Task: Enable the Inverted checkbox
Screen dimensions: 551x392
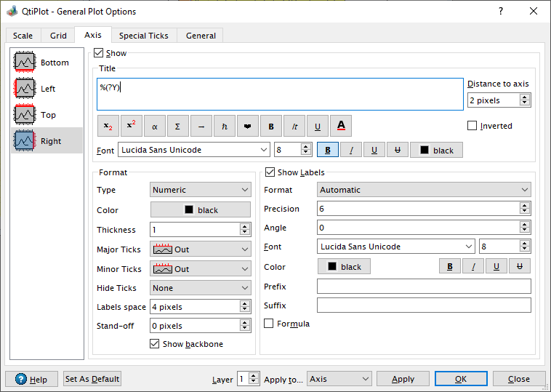Action: tap(472, 126)
